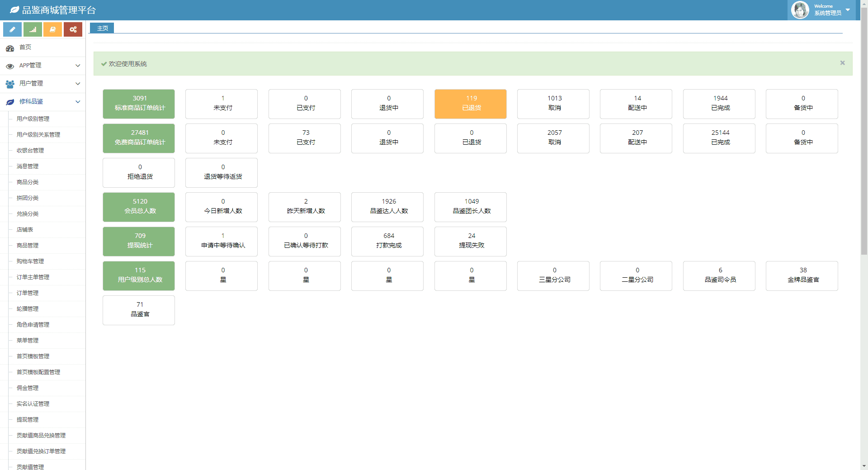The width and height of the screenshot is (868, 470).
Task: Click the blue pencil shortcut button
Action: (12, 29)
